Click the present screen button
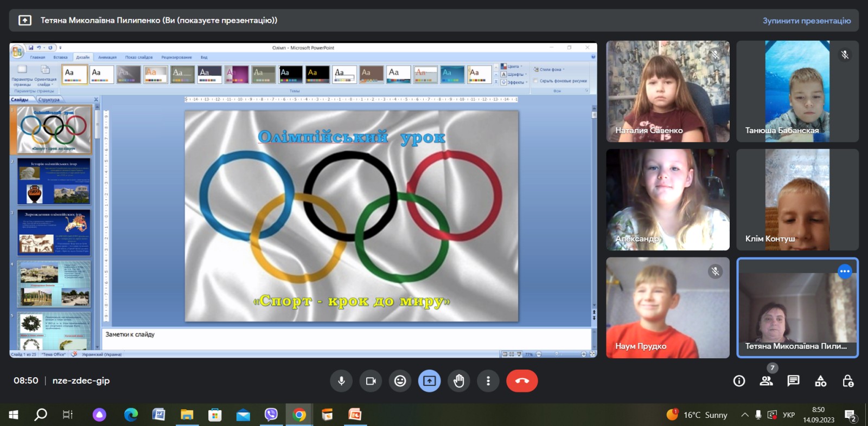The image size is (868, 426). 429,381
